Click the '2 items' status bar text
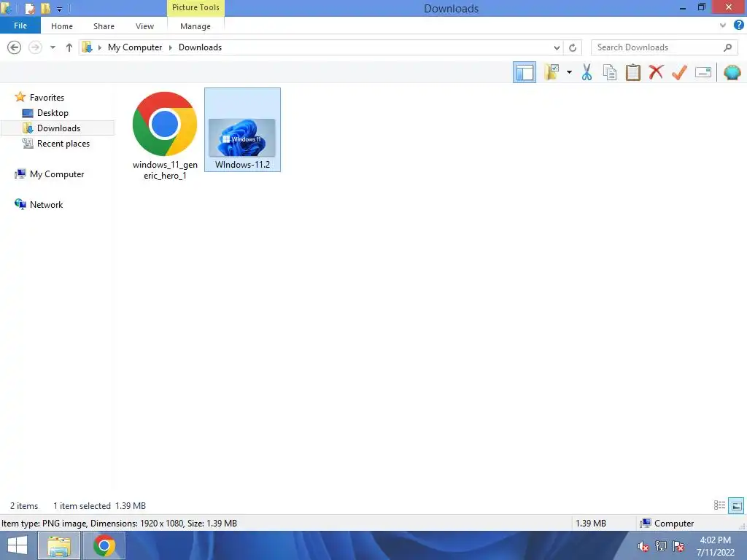This screenshot has width=747, height=560. click(x=24, y=506)
